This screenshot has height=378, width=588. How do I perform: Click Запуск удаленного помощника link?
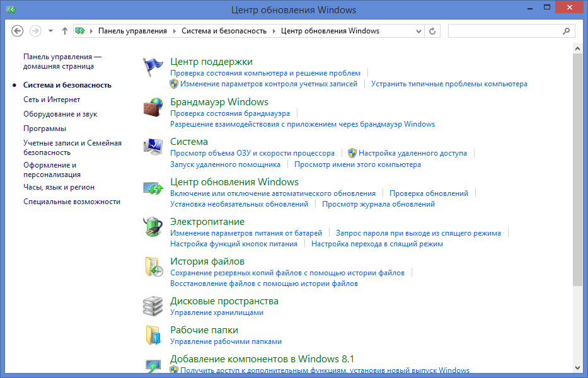tap(225, 164)
